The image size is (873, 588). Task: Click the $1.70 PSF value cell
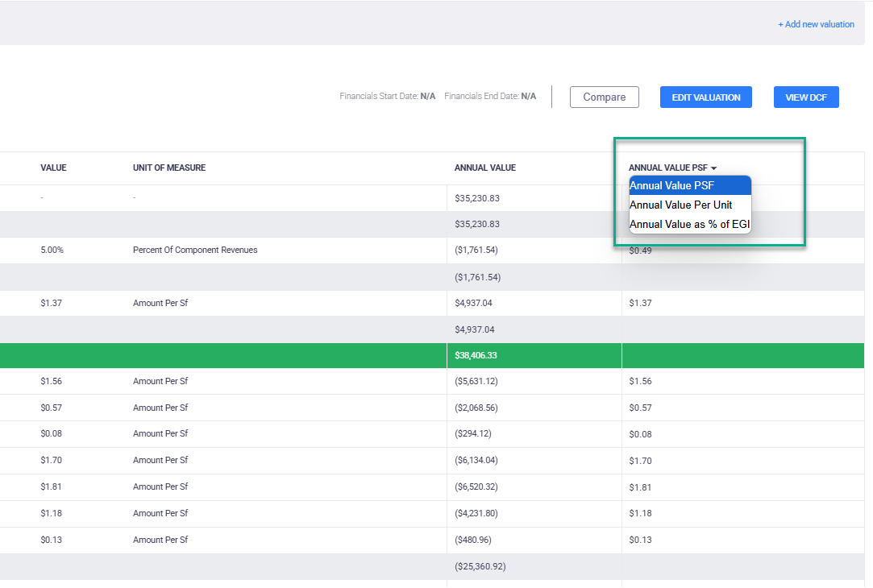(640, 461)
